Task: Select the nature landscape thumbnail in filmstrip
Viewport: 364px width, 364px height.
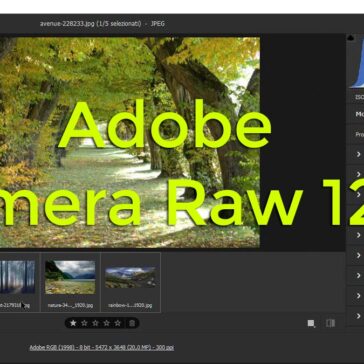Action: point(70,277)
